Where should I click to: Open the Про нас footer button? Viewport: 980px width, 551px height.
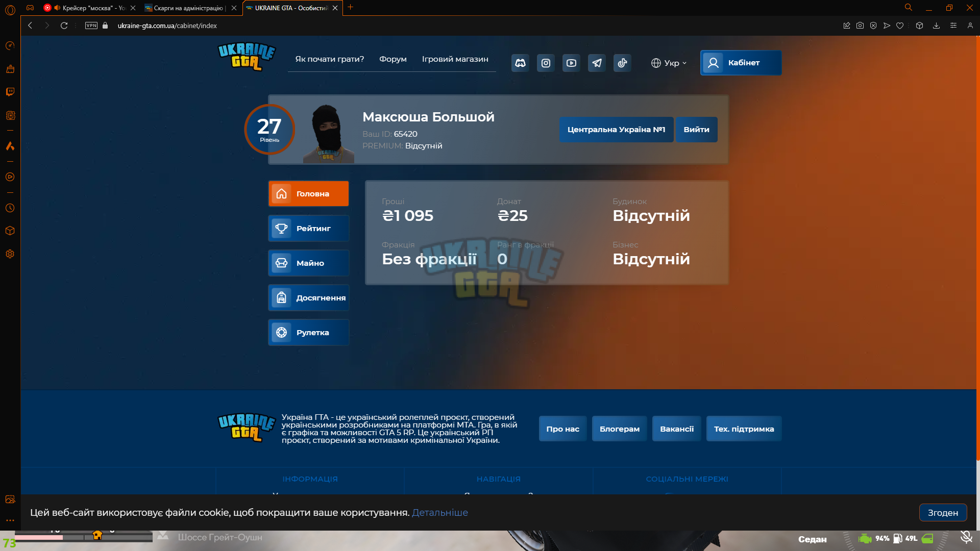click(x=563, y=429)
